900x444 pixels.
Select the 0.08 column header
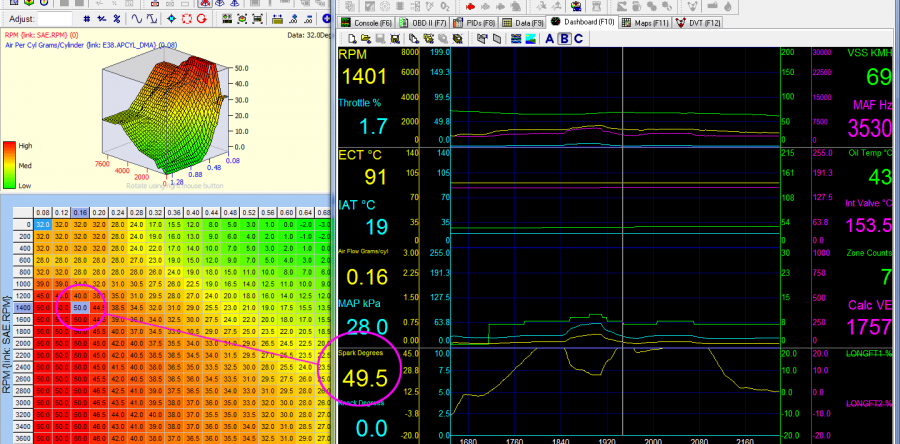pyautogui.click(x=42, y=213)
